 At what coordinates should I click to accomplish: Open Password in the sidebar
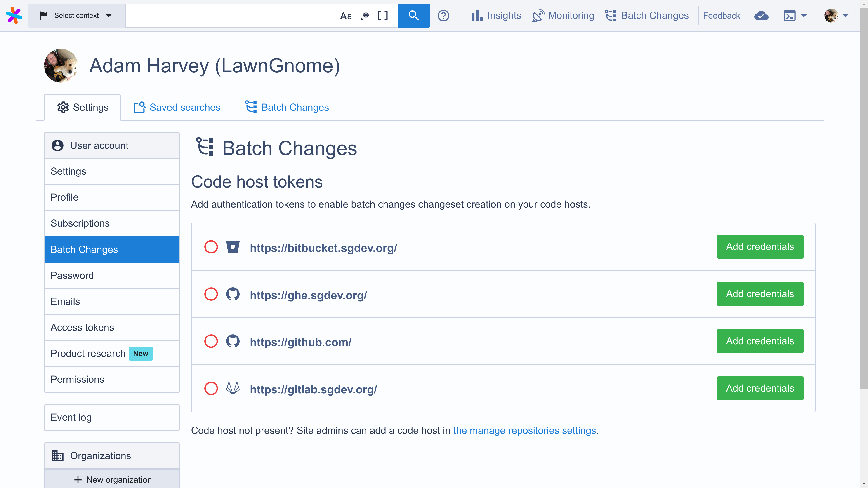(x=112, y=275)
